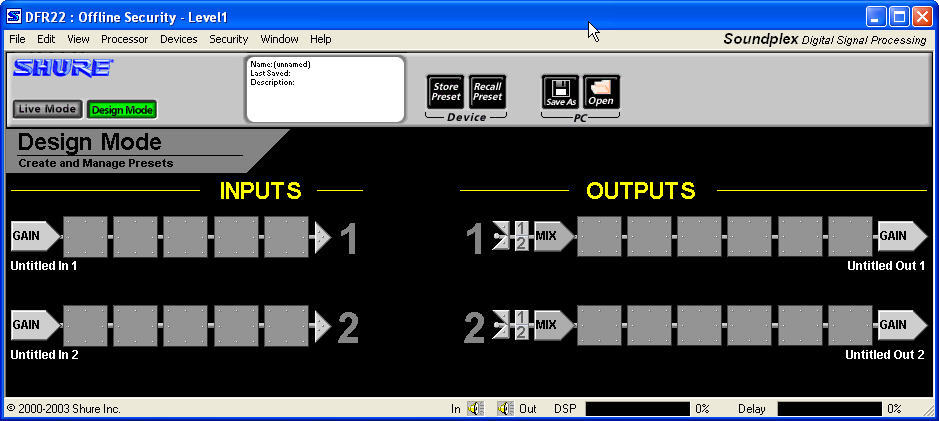
Task: Open the View menu
Action: tap(78, 39)
